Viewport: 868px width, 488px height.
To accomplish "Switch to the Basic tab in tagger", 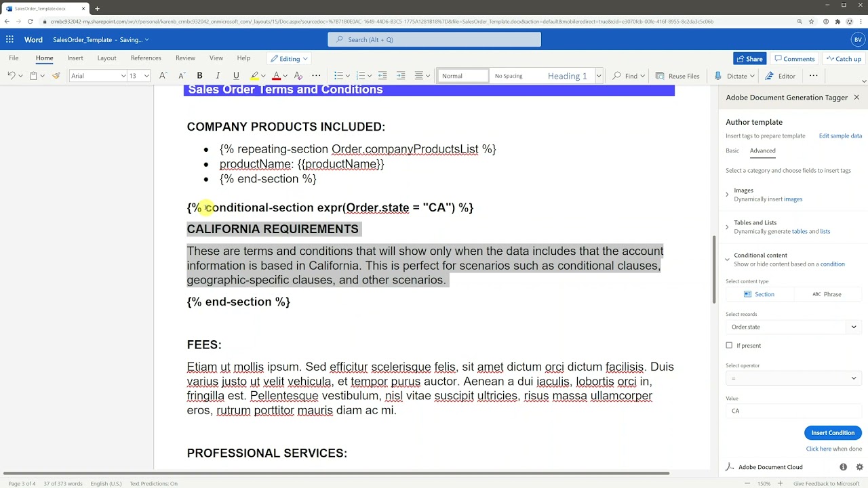I will (x=732, y=150).
